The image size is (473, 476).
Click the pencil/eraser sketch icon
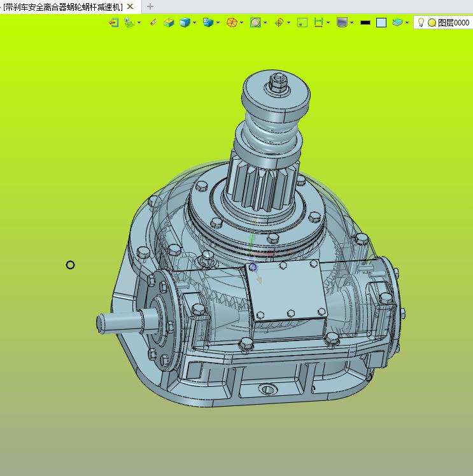(x=153, y=22)
